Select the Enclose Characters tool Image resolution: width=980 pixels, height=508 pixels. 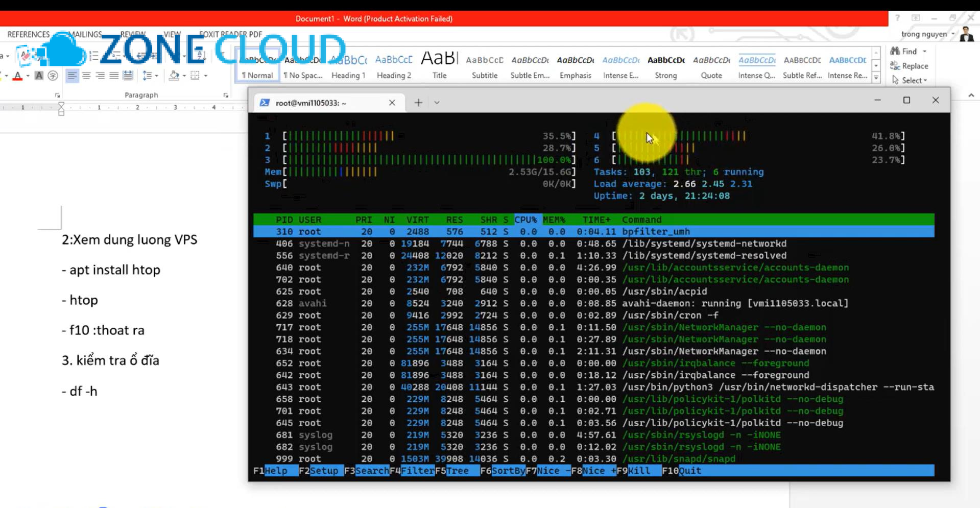coord(53,76)
